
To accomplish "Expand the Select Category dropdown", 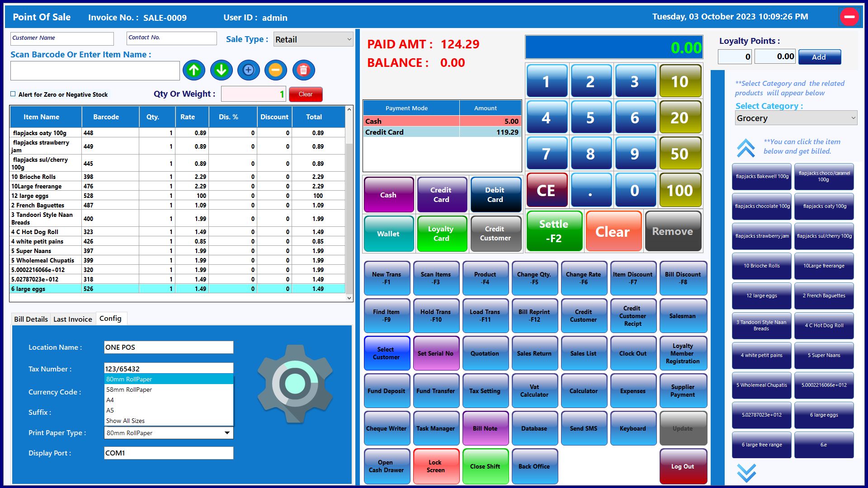I will [x=796, y=118].
